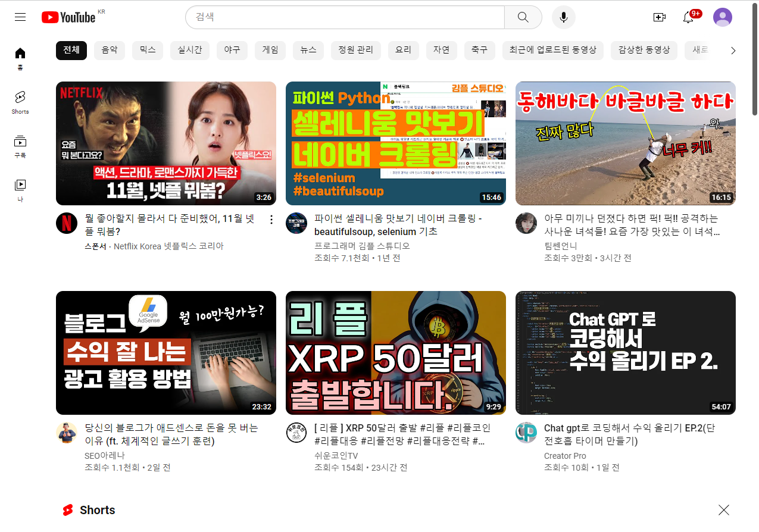Select the 자연 chip
This screenshot has width=759, height=532.
tap(442, 50)
